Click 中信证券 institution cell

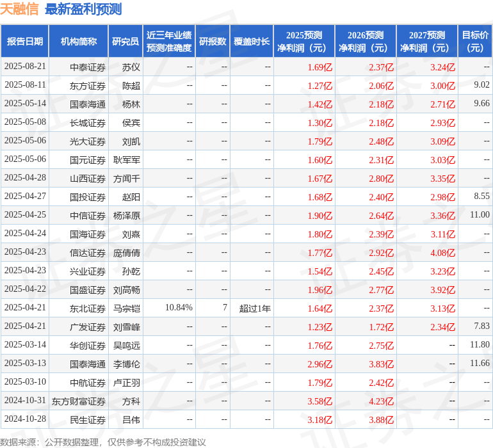(88, 216)
